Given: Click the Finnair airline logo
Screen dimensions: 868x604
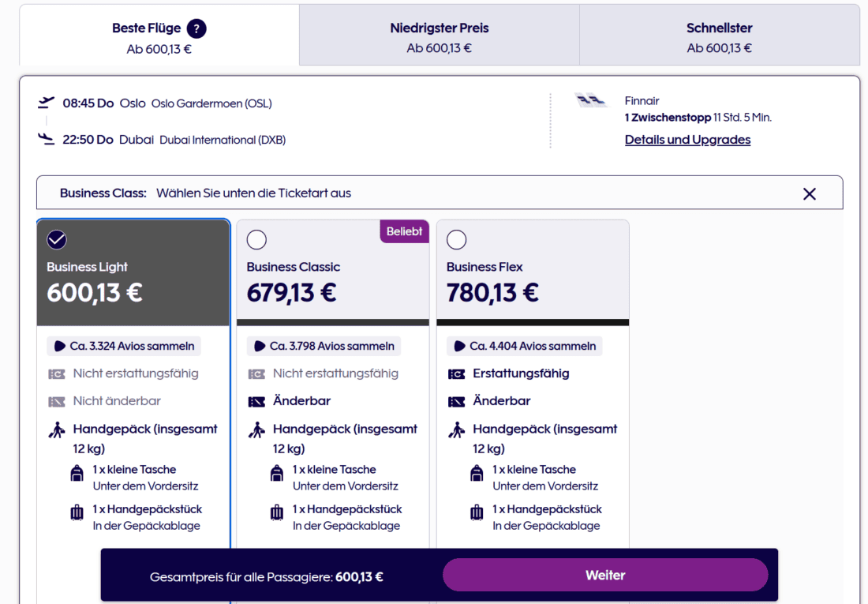Looking at the screenshot, I should coord(591,101).
